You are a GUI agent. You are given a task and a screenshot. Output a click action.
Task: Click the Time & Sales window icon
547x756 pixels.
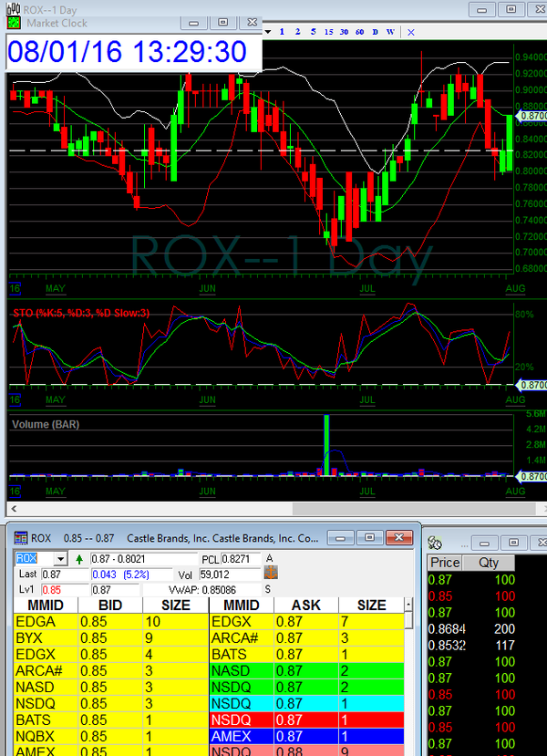tap(436, 543)
